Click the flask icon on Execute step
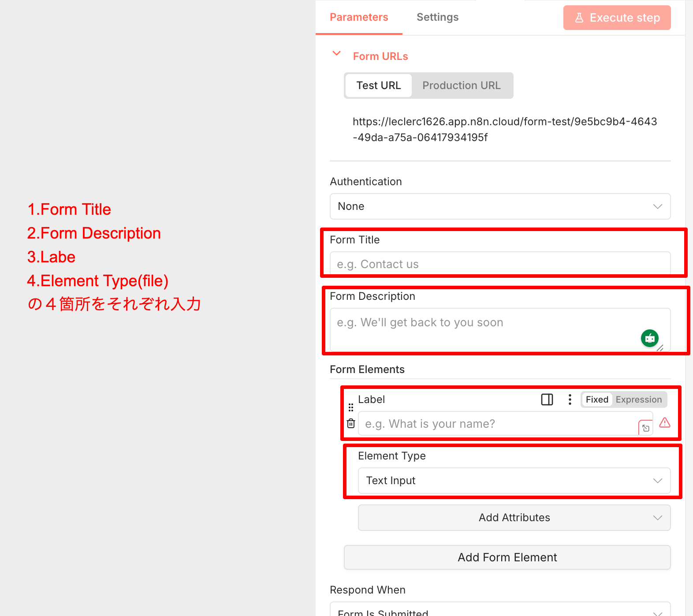 point(579,18)
